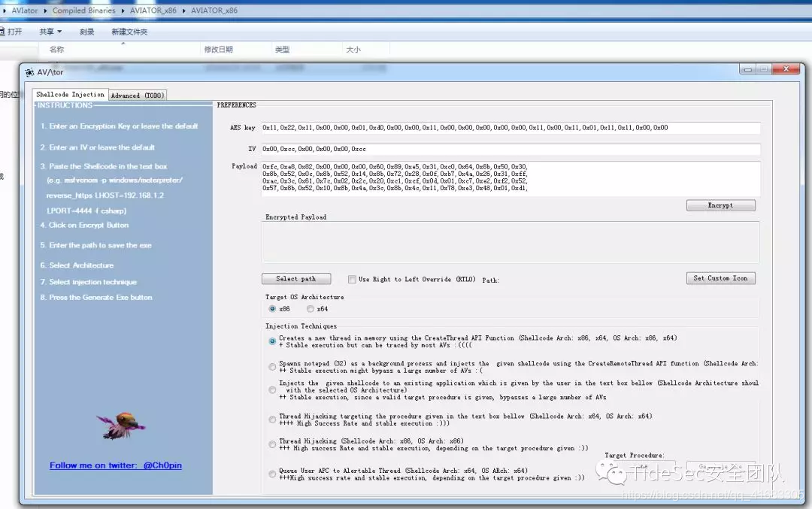Image resolution: width=812 pixels, height=509 pixels.
Task: Select the x86 architecture radio button
Action: [272, 309]
